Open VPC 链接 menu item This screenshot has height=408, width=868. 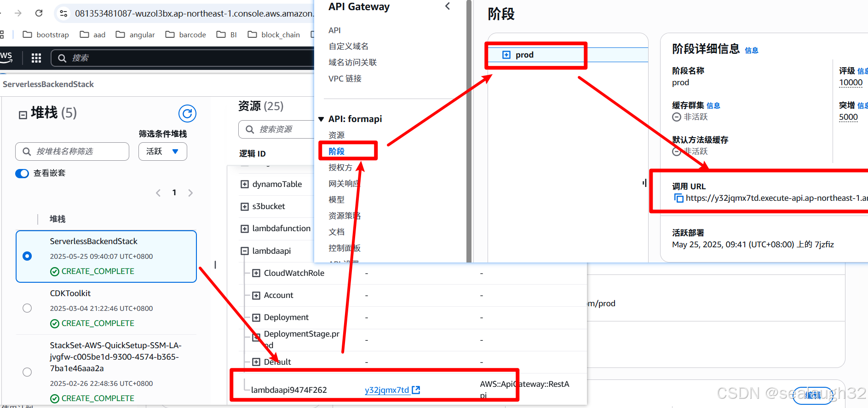345,78
